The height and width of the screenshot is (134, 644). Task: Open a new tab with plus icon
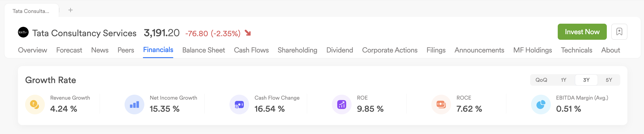pos(71,10)
